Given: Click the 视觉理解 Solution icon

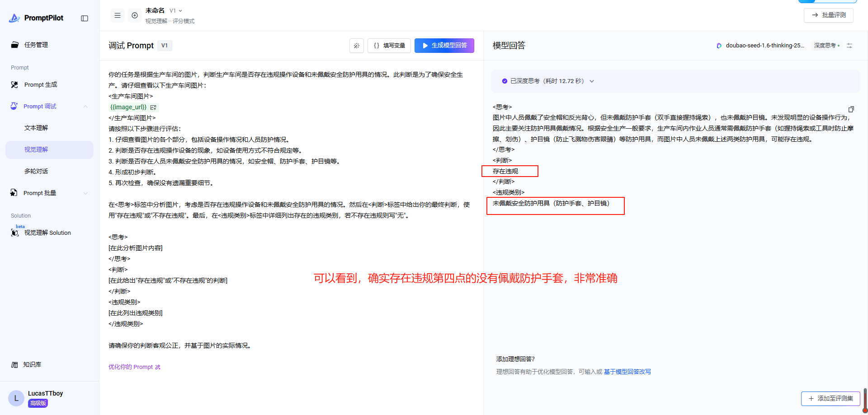Looking at the screenshot, I should pos(15,233).
